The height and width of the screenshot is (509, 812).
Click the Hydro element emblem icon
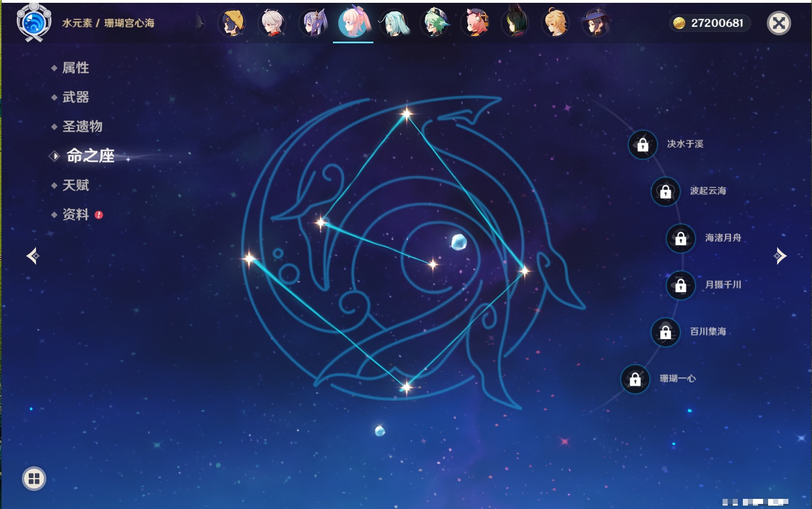[34, 22]
